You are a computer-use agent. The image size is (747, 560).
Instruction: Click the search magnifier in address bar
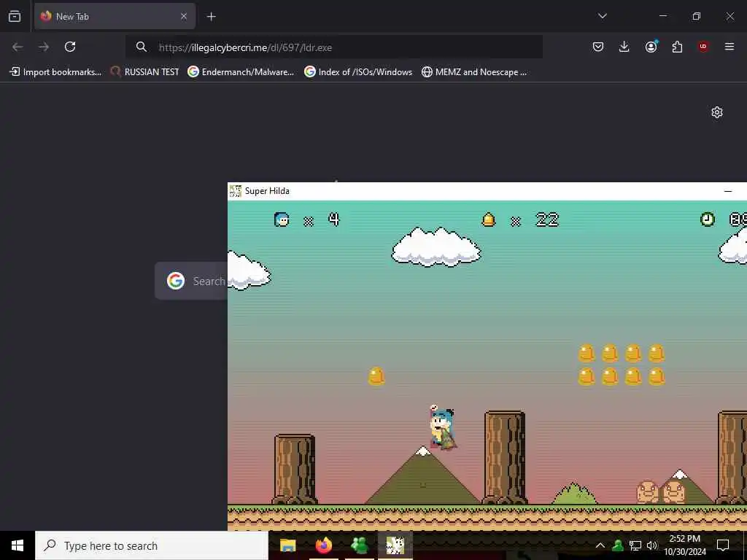pos(141,47)
